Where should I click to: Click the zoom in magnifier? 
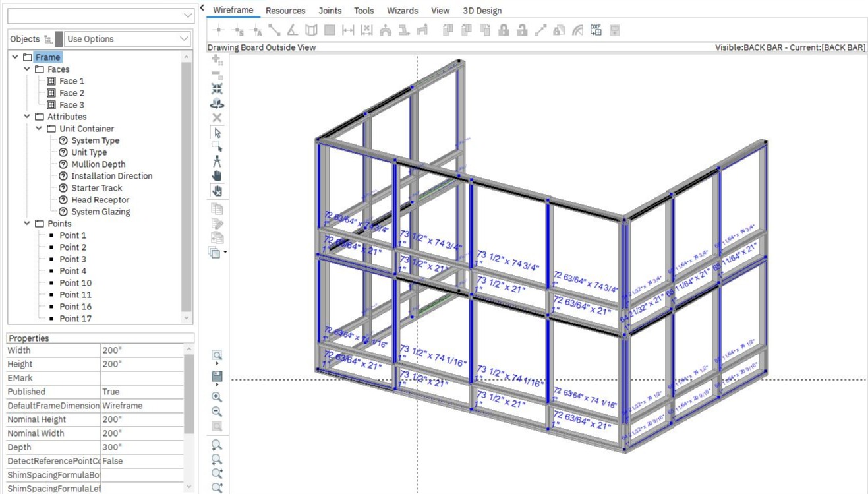point(217,397)
